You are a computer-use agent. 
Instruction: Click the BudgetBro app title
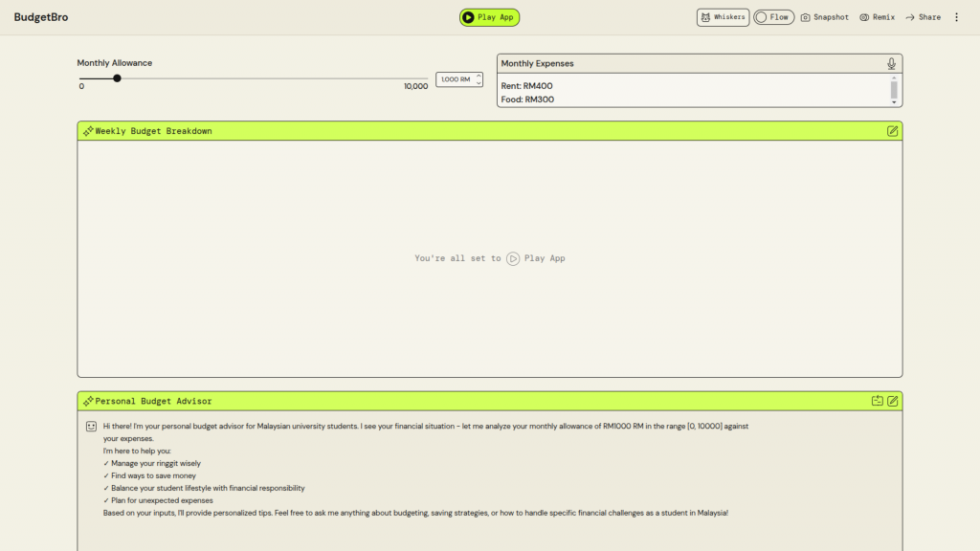point(41,17)
